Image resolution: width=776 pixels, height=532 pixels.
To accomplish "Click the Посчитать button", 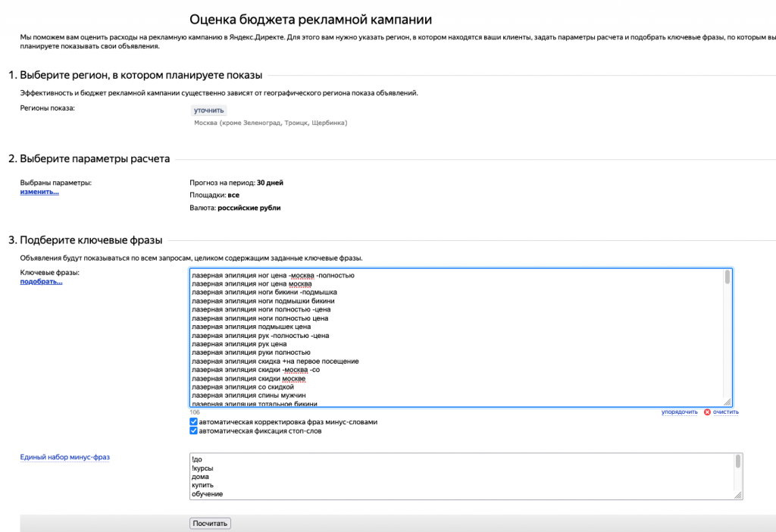I will 210,523.
